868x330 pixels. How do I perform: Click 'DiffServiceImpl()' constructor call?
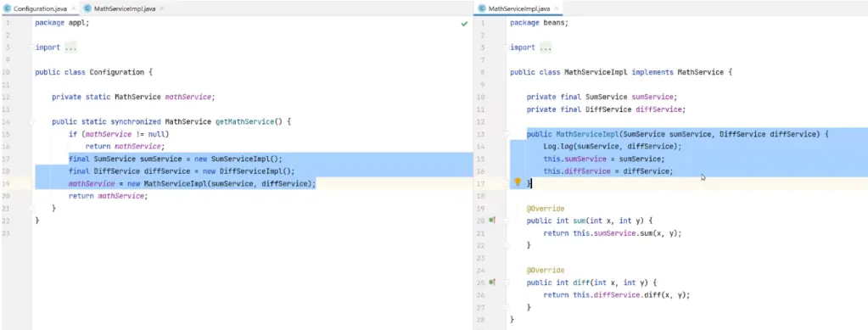[255, 171]
